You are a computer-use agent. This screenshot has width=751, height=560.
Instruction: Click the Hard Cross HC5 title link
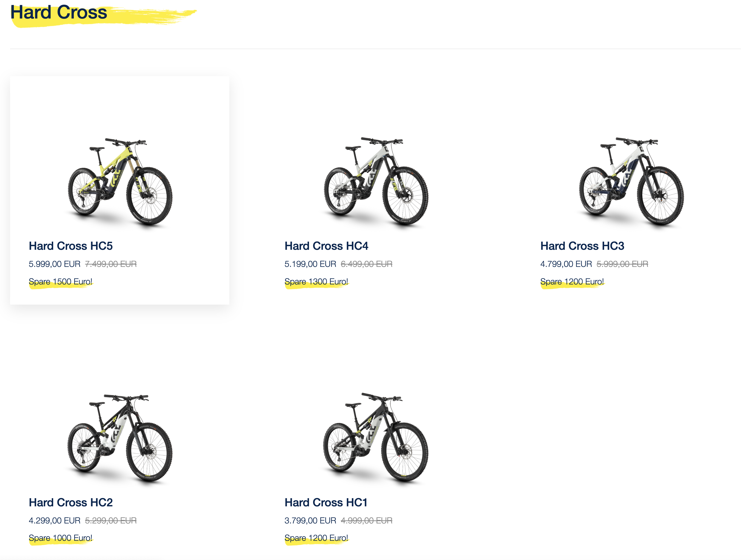(71, 246)
